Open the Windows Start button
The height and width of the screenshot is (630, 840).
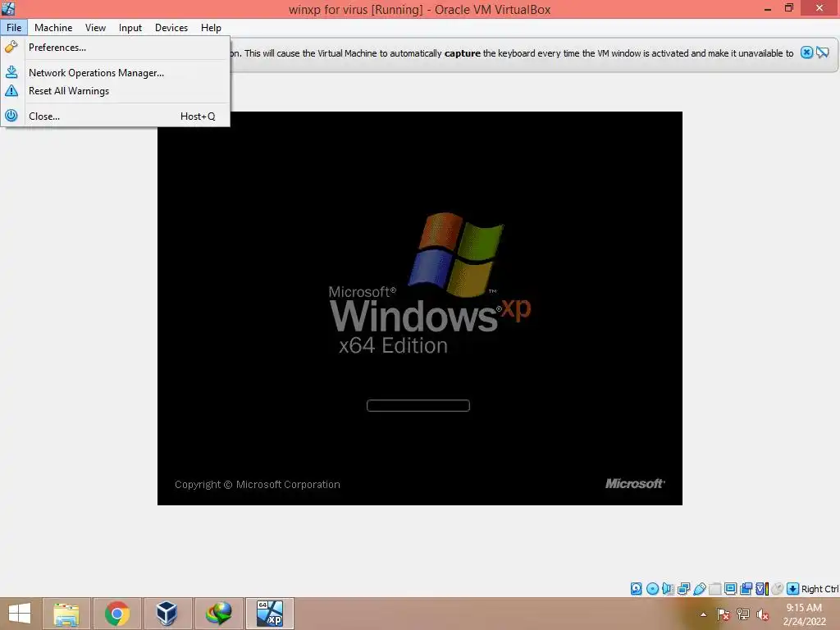(x=20, y=614)
